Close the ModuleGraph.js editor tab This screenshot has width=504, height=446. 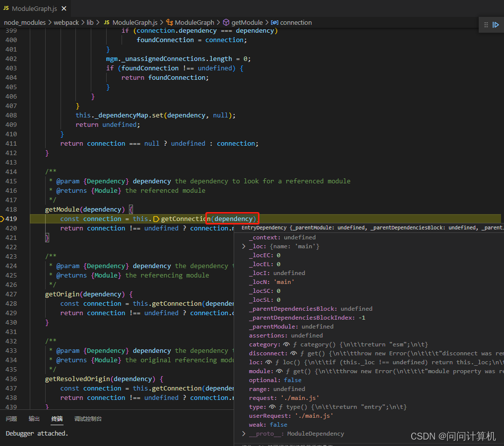click(64, 8)
